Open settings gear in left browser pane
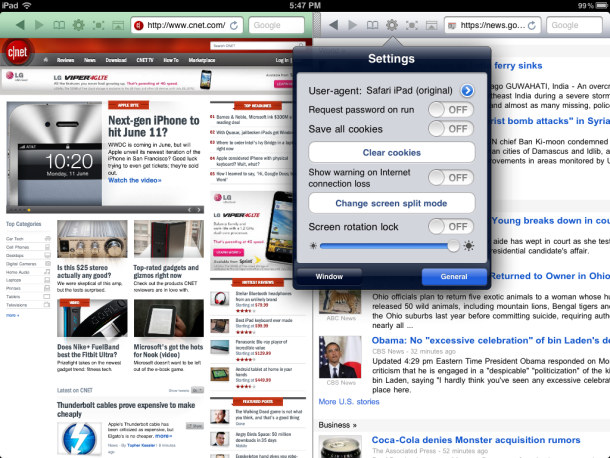This screenshot has height=458, width=610. pyautogui.click(x=79, y=25)
